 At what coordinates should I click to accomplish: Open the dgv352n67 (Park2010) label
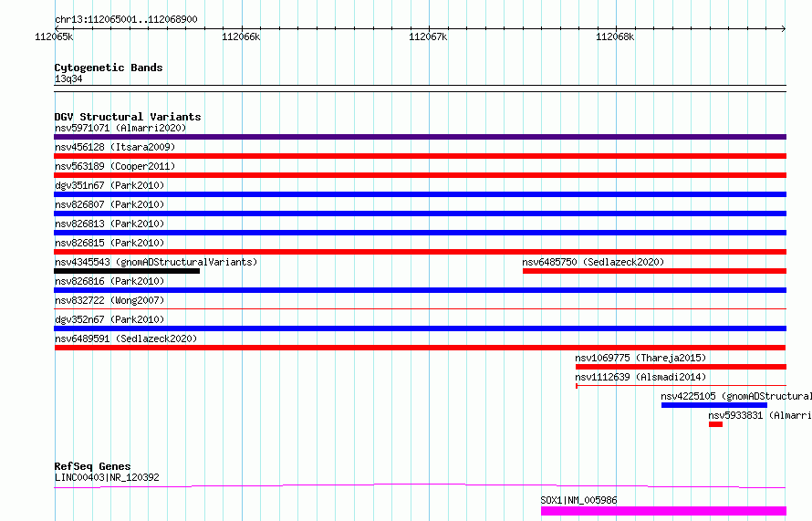pyautogui.click(x=109, y=319)
